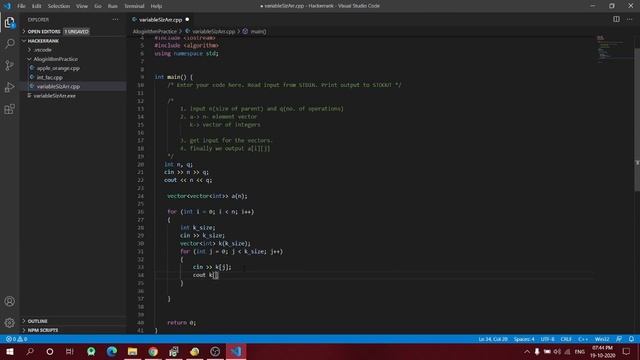This screenshot has width=640, height=360.
Task: Open the Manage gear icon
Action: [x=9, y=323]
